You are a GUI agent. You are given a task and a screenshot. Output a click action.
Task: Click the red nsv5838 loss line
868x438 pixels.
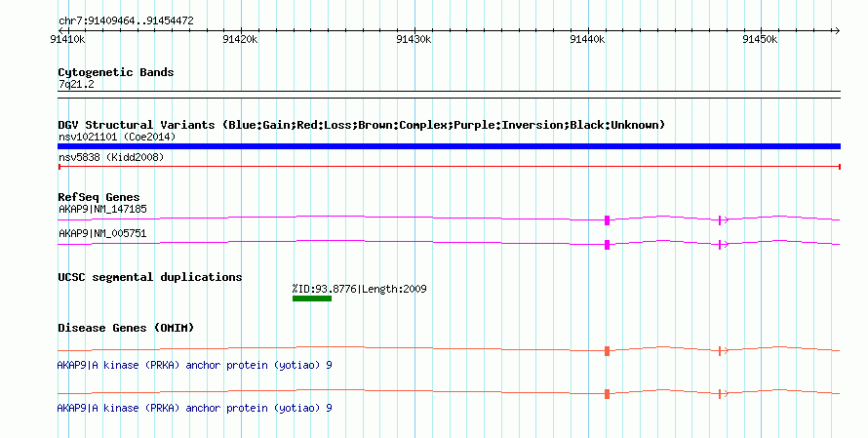pyautogui.click(x=450, y=167)
